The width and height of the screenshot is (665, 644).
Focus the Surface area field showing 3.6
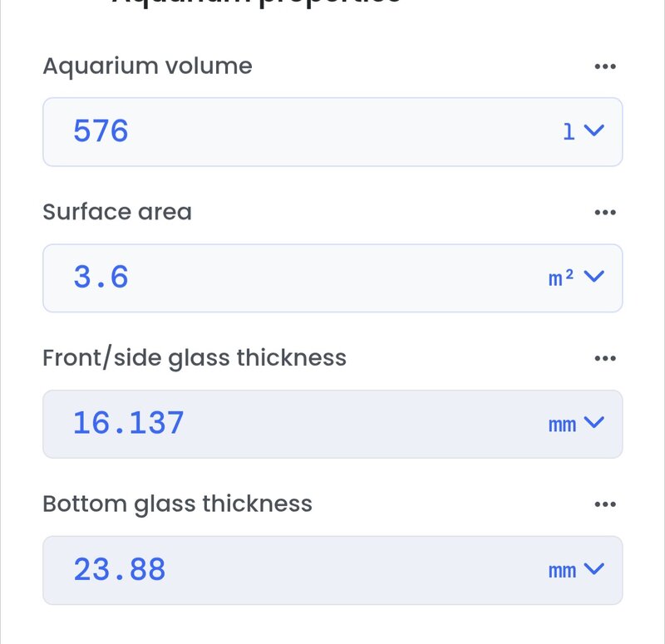tap(332, 278)
